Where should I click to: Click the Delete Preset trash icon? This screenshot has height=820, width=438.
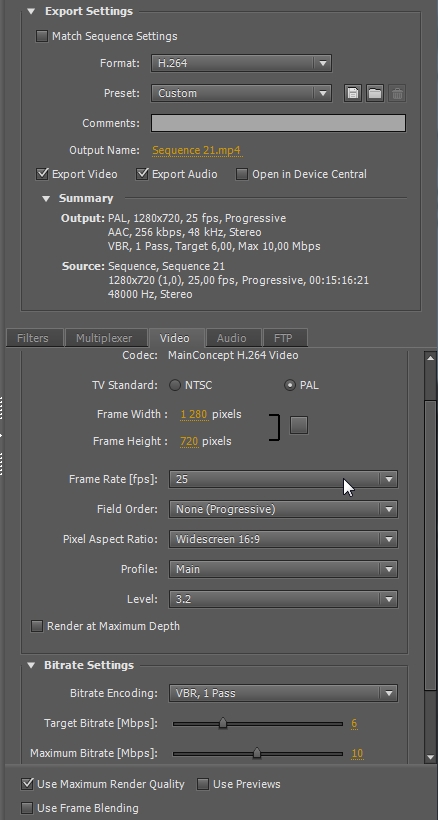397,93
